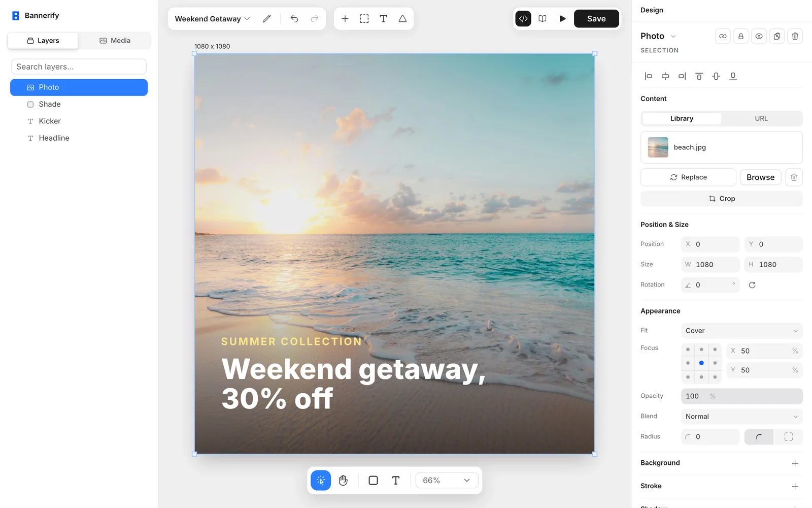Lock the Photo layer
This screenshot has width=812, height=508.
coord(741,36)
